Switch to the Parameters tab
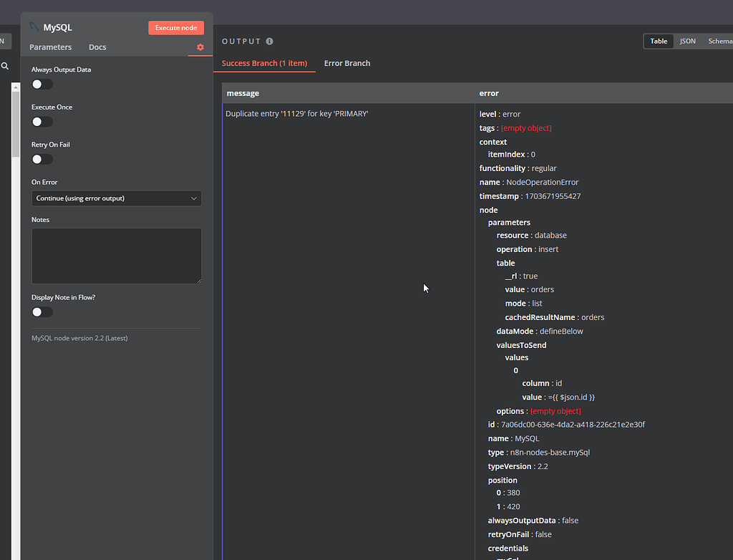 pyautogui.click(x=50, y=47)
